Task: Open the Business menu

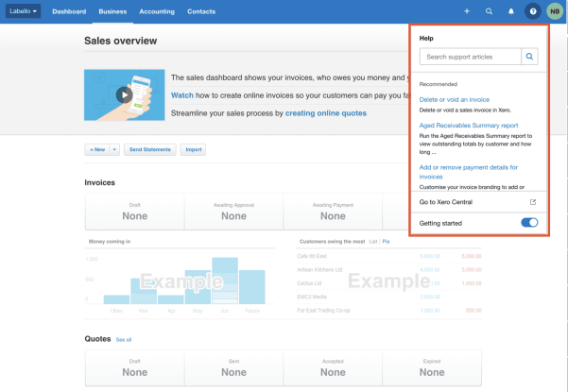Action: [112, 11]
